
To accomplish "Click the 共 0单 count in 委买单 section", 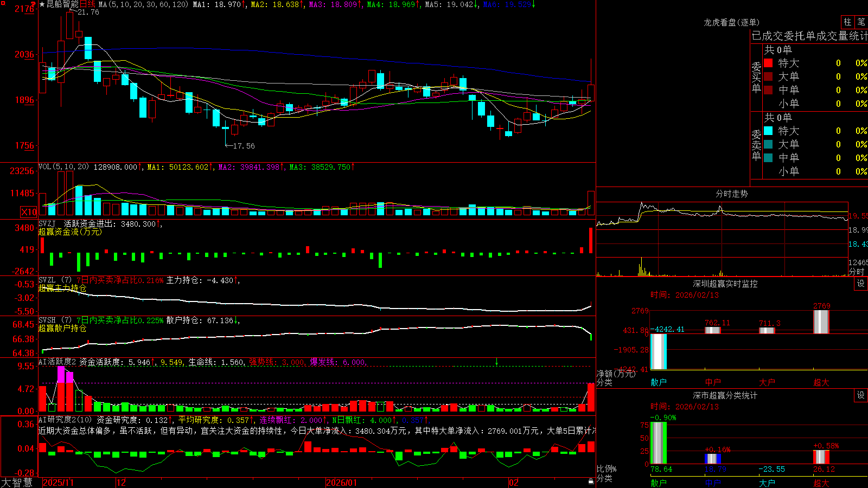I will pos(778,49).
